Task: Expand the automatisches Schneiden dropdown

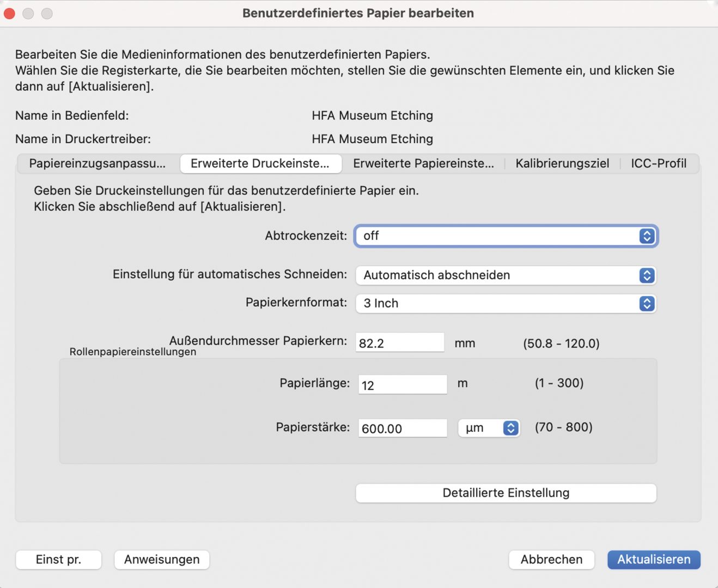Action: coord(506,275)
